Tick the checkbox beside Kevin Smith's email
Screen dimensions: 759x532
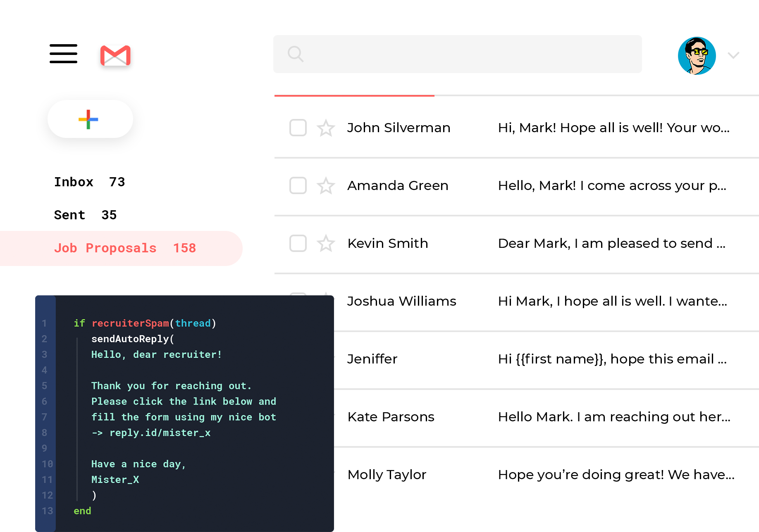pos(297,244)
